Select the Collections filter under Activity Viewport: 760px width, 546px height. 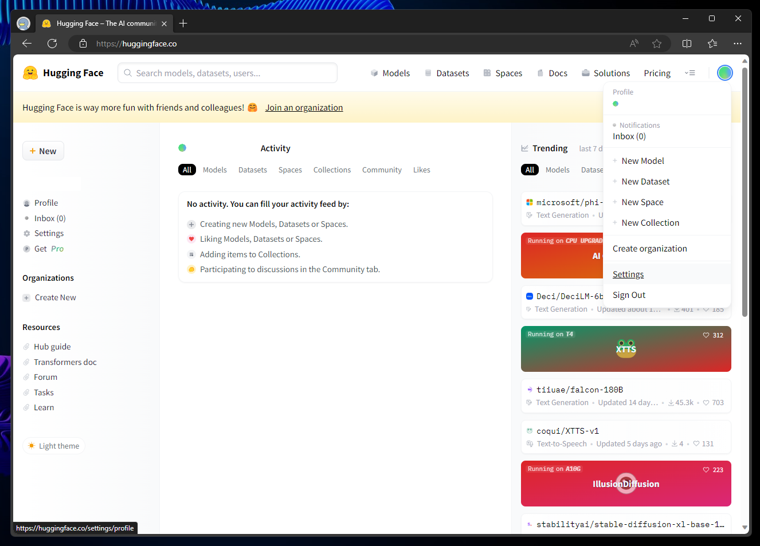pos(332,170)
